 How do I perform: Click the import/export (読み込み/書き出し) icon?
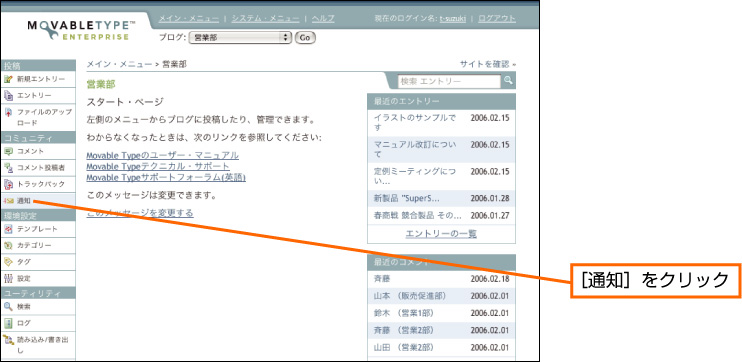pos(8,340)
